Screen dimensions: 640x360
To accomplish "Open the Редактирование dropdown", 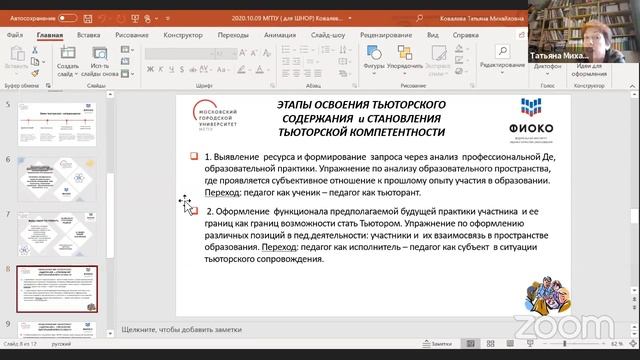I will [x=502, y=60].
